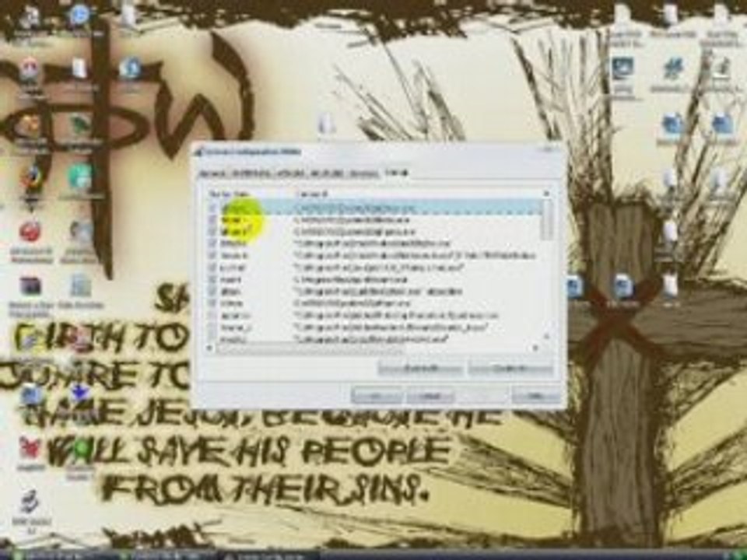This screenshot has width=747, height=560.
Task: Select the green round icon beside the butterfly
Action: 81,449
